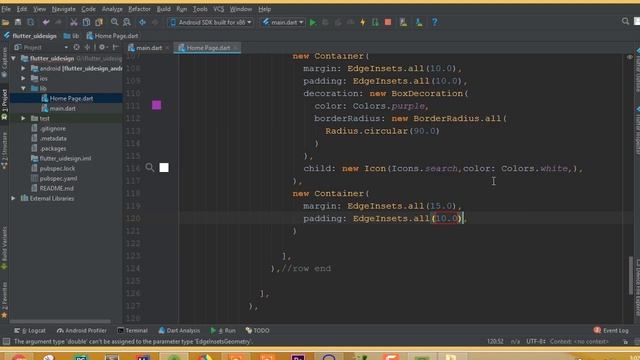Open the TODO tool window

coord(258,330)
